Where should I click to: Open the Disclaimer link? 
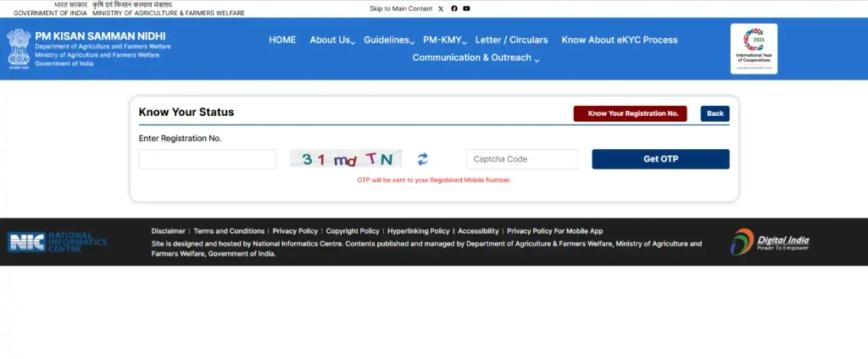(x=169, y=231)
